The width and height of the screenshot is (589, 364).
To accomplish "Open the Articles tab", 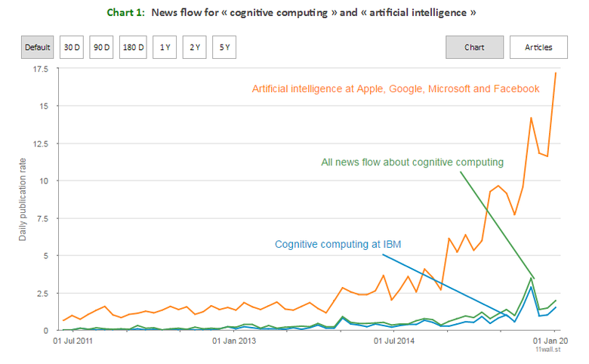I will click(x=538, y=47).
